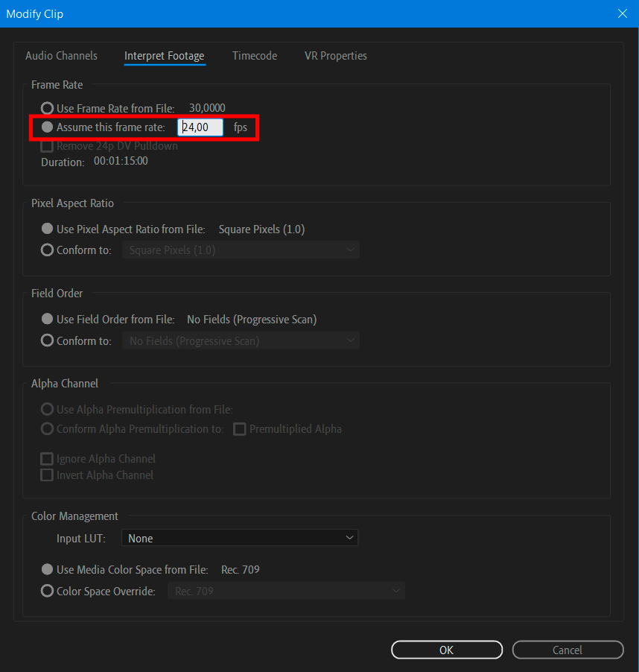Click the OK button
Viewport: 639px width, 672px height.
click(x=447, y=650)
